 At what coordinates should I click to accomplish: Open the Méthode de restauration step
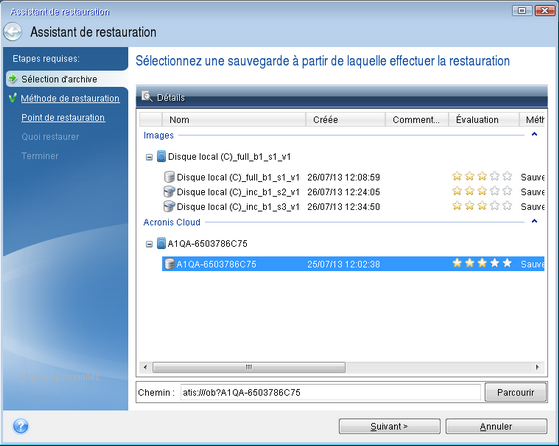coord(70,98)
